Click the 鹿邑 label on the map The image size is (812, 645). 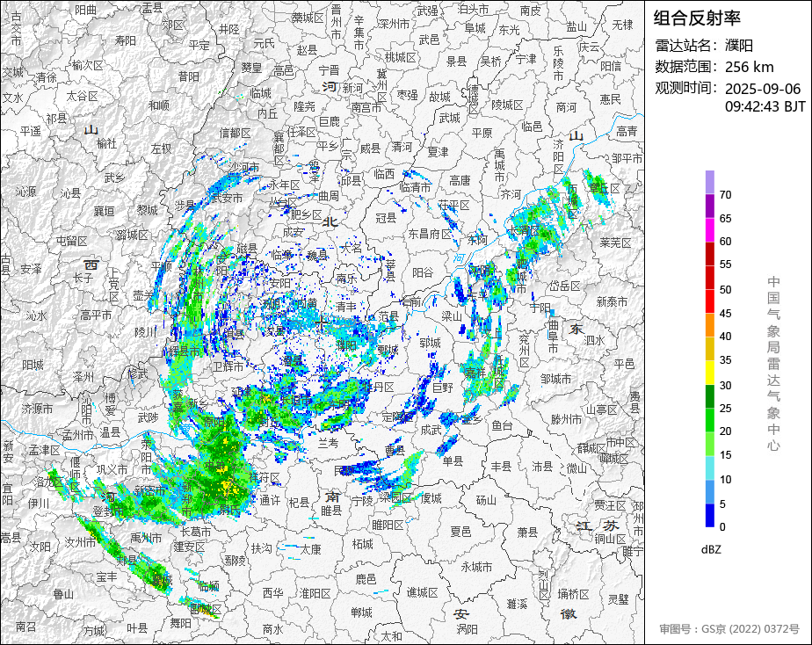click(x=366, y=579)
